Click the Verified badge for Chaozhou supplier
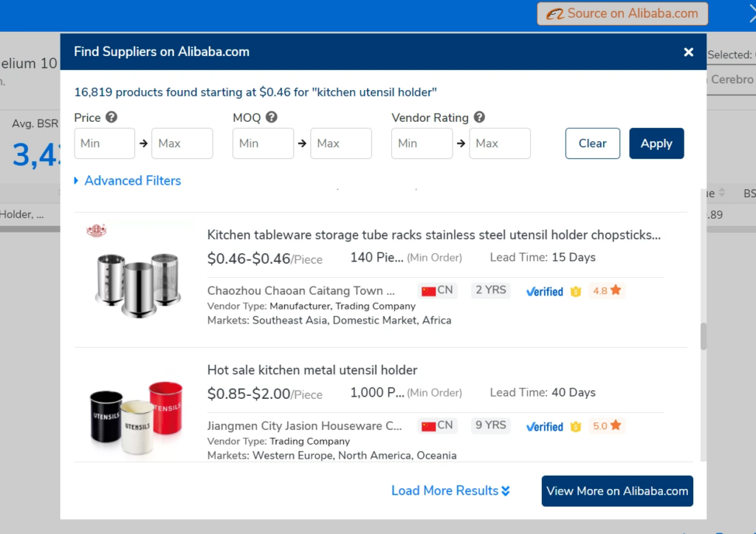 (x=544, y=291)
